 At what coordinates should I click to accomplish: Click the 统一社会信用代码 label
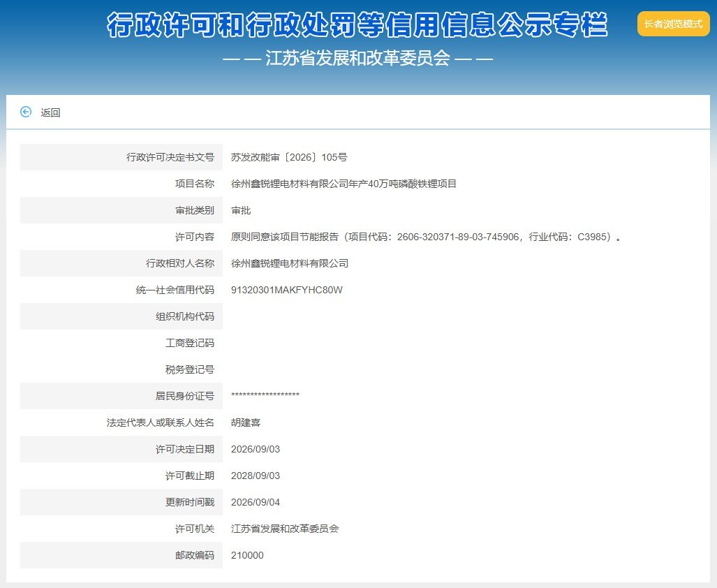175,290
